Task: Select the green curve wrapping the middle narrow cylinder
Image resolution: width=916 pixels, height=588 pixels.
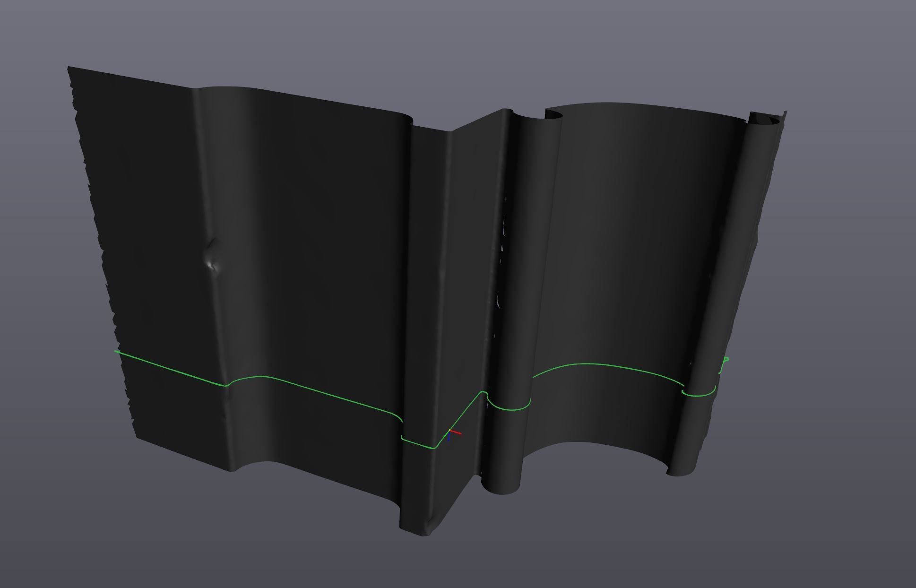Action: (x=510, y=409)
